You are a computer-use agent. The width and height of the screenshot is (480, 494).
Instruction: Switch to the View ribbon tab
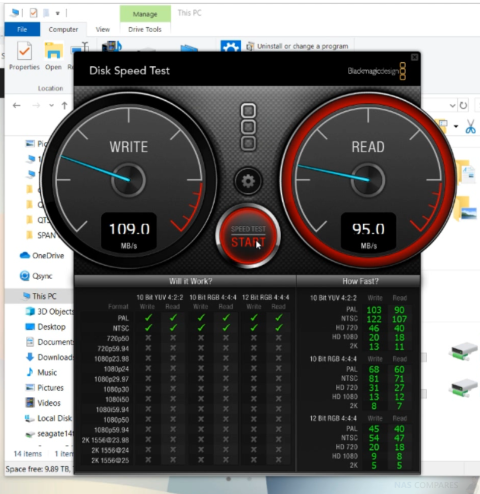tap(103, 29)
